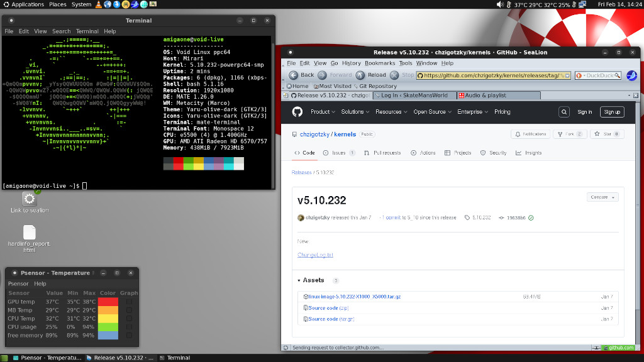Open the URL bar history dropdown arrow
Screen dimensions: 644x362
[x=567, y=75]
